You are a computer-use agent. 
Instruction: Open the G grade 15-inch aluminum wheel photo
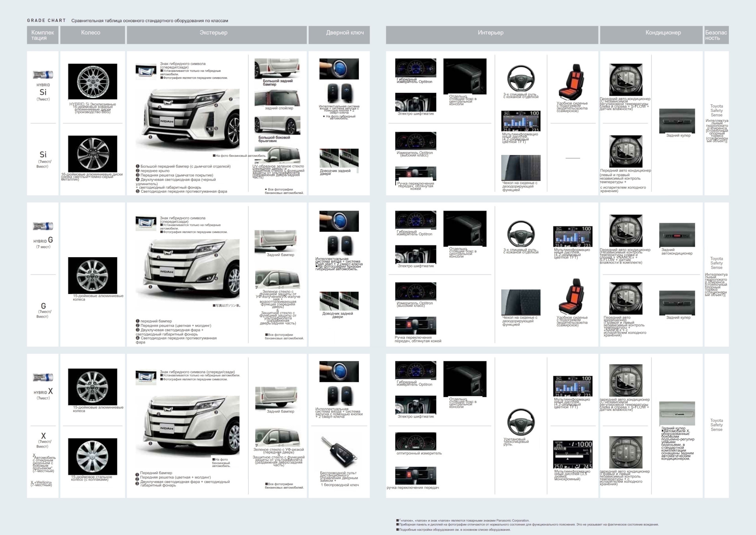point(93,275)
